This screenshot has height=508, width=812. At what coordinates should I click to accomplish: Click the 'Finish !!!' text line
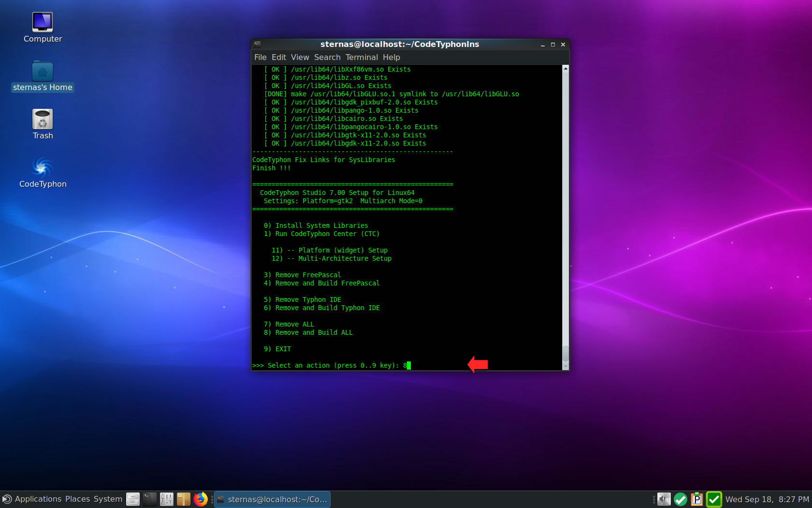[x=271, y=168]
